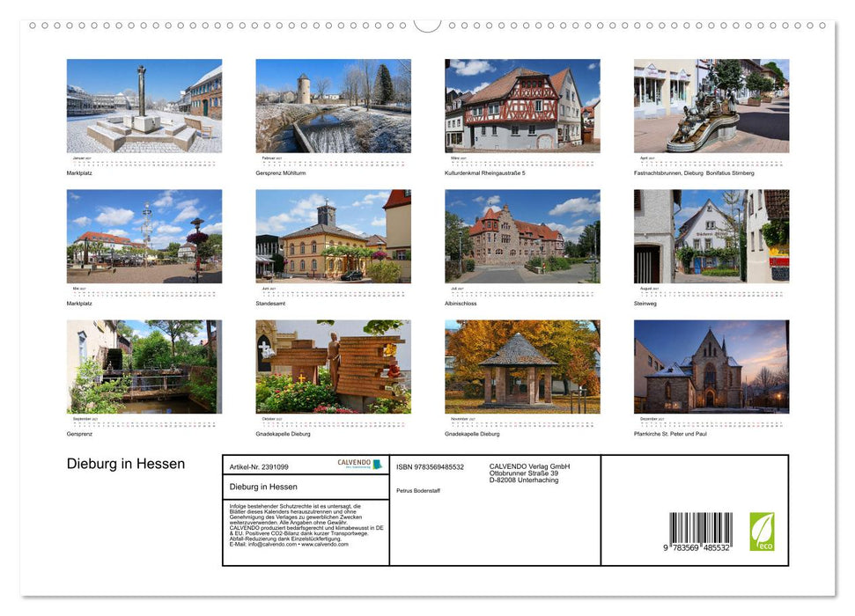Click caption 'Gersprenz' under September photo
855x616 pixels.
tap(79, 434)
